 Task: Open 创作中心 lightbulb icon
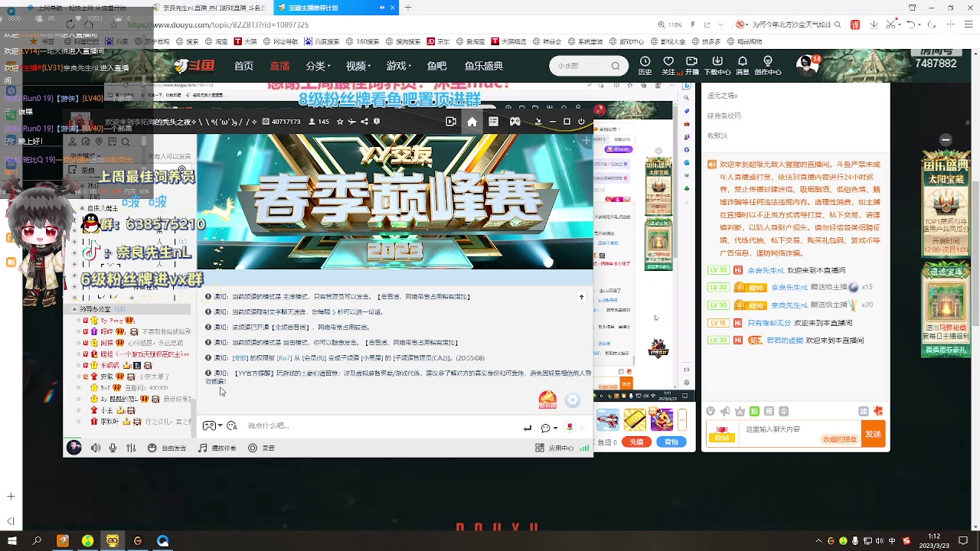pyautogui.click(x=768, y=65)
